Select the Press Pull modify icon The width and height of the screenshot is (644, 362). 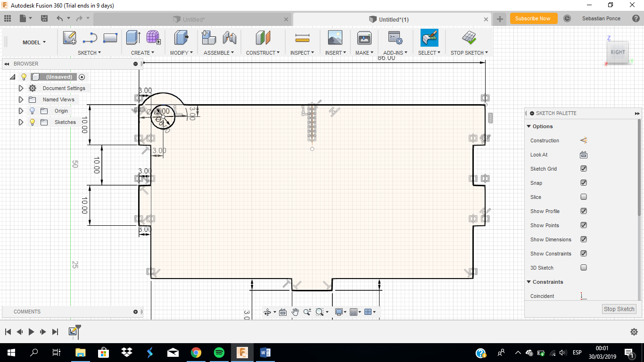[x=181, y=38]
